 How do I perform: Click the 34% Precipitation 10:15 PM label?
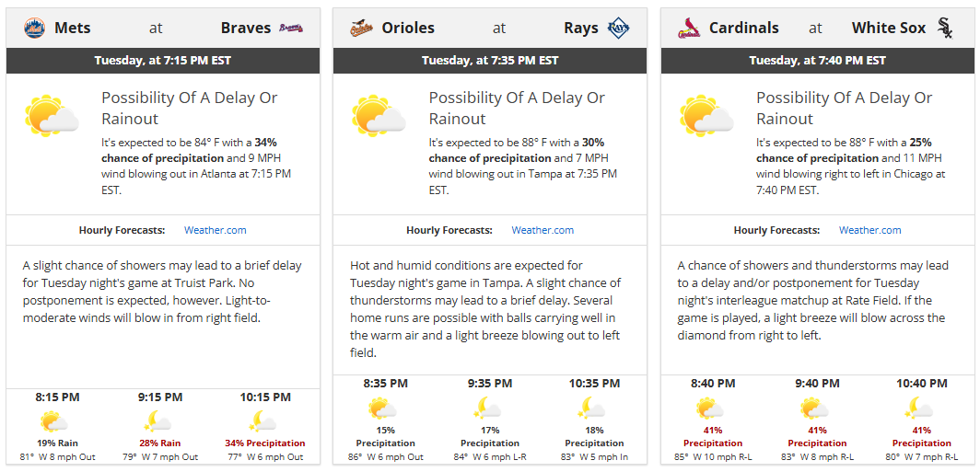(265, 443)
